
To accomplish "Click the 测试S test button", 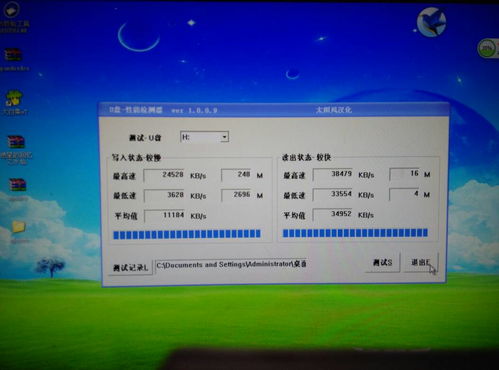I will [x=382, y=263].
